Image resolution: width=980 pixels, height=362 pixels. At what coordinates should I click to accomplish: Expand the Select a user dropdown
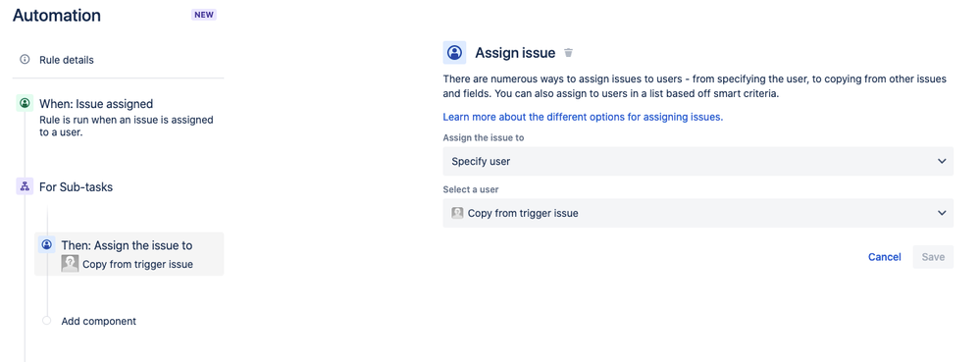pyautogui.click(x=698, y=213)
